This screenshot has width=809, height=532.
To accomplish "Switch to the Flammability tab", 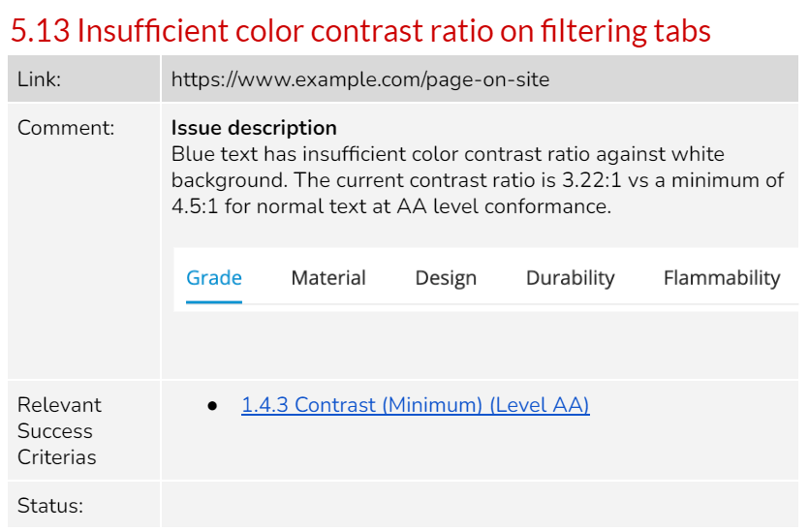I will (721, 279).
